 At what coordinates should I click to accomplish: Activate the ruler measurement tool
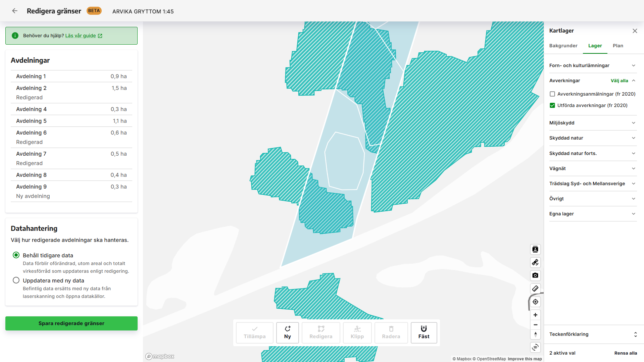coord(535,289)
